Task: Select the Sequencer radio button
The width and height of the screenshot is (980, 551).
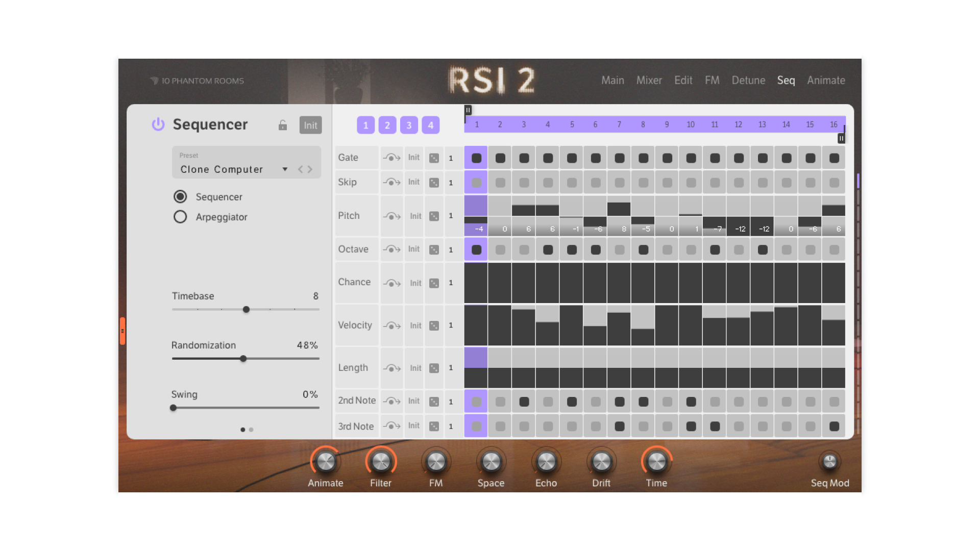Action: pos(180,196)
